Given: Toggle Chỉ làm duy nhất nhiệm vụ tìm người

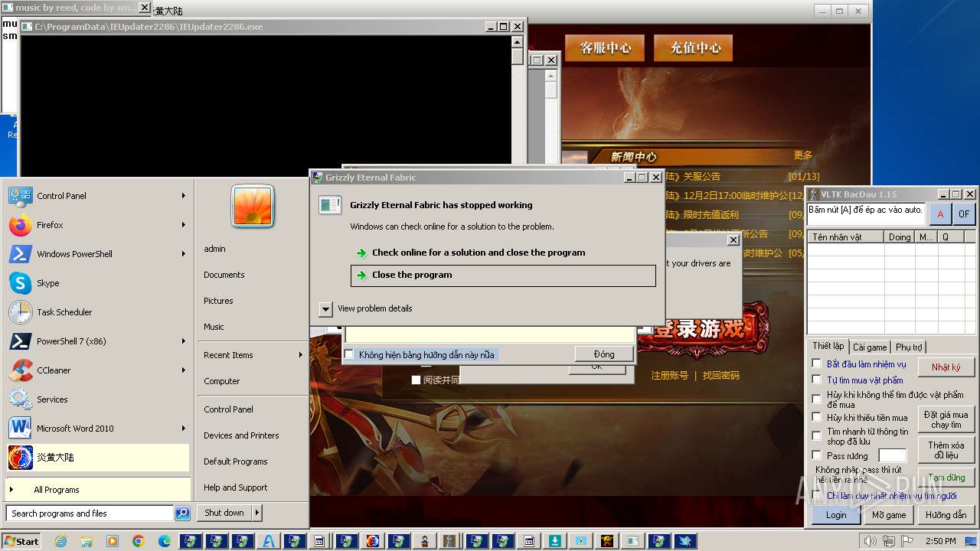Looking at the screenshot, I should point(817,496).
